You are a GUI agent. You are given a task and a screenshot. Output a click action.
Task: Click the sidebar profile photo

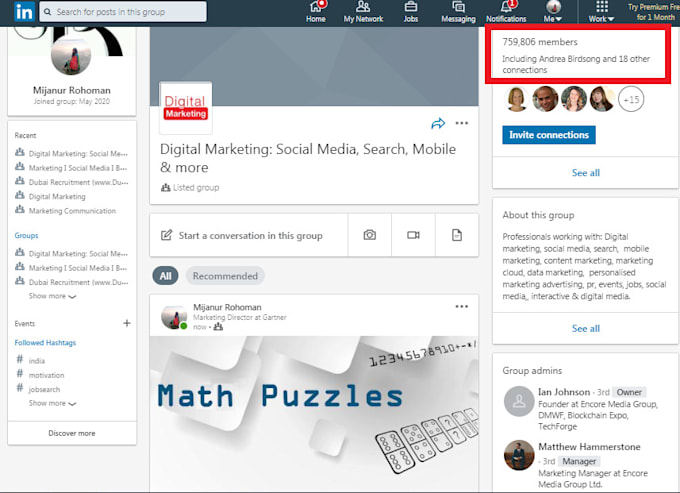(71, 54)
